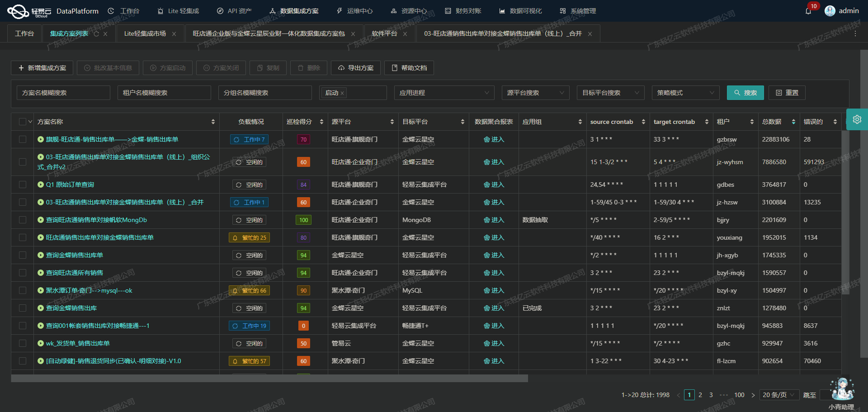Expand the 源平台搜索 dropdown
The image size is (868, 412).
(x=535, y=93)
